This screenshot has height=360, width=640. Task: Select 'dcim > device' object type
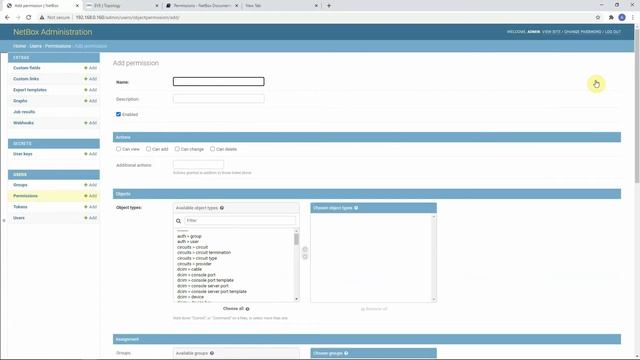[190, 297]
